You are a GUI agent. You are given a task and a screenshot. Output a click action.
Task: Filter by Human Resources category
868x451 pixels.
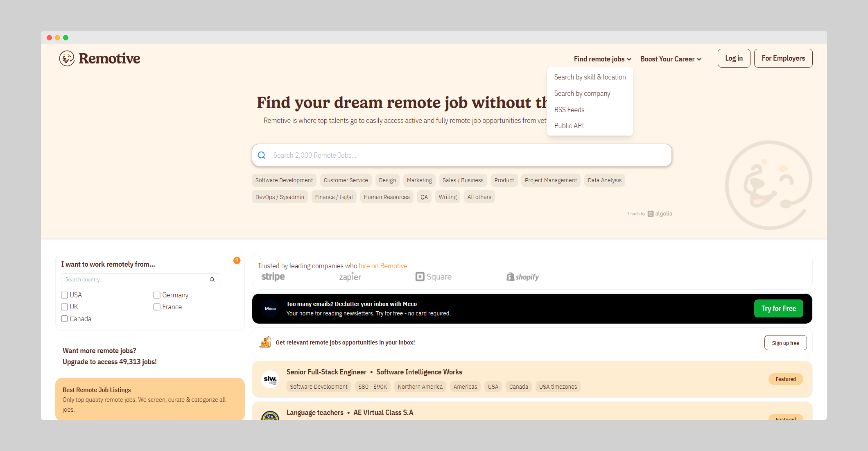(x=387, y=197)
